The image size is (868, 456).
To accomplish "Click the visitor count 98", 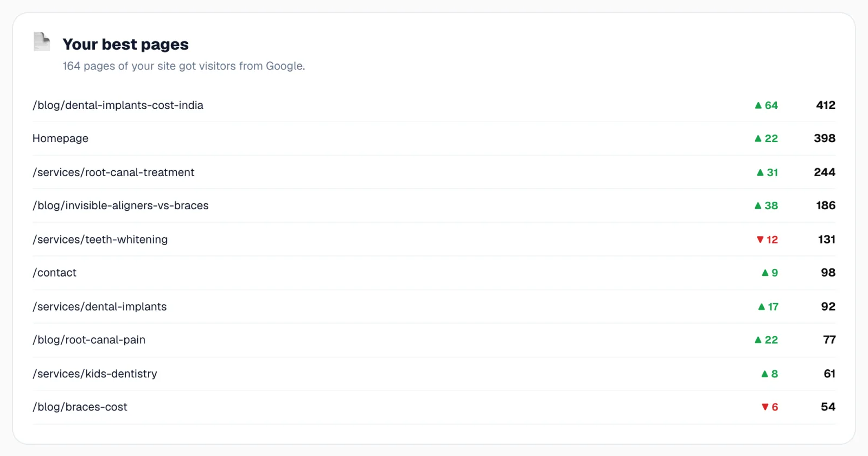I will coord(828,273).
